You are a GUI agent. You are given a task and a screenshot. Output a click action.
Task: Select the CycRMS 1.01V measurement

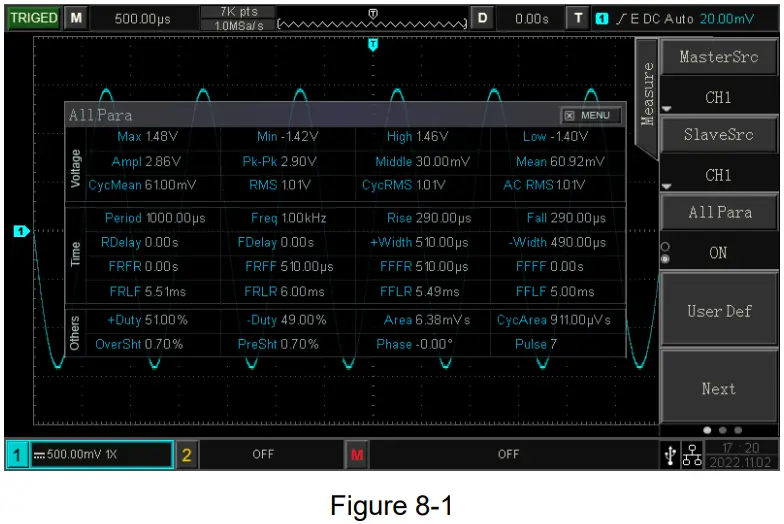(404, 185)
